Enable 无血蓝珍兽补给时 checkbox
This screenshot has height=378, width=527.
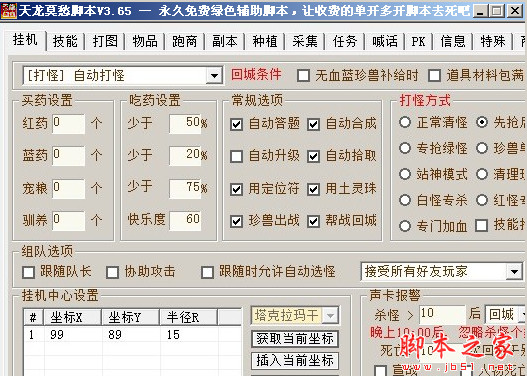303,76
